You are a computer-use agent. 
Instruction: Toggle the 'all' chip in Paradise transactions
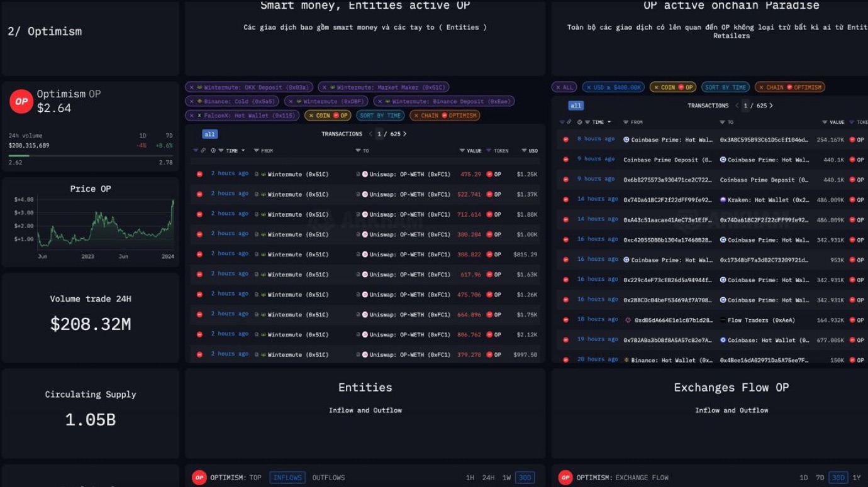tap(576, 106)
